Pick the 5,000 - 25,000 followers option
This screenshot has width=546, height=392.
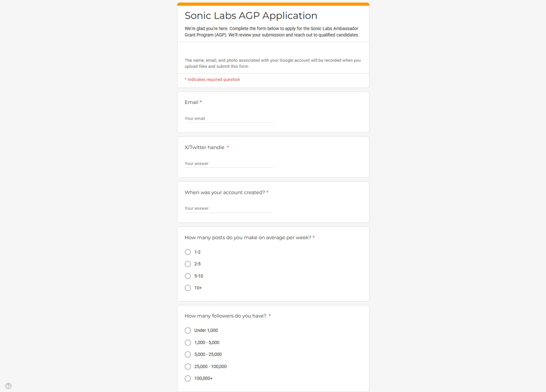click(x=188, y=355)
